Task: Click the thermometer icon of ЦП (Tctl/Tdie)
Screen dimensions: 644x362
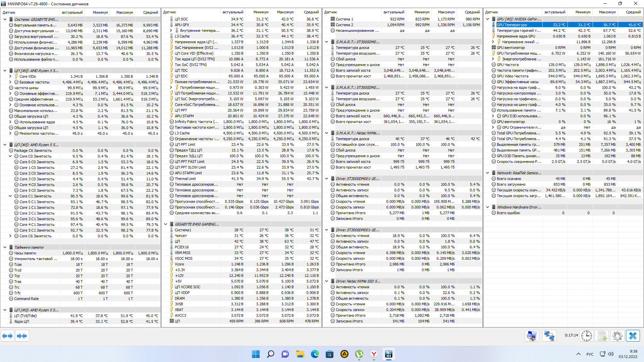Action: [x=11, y=316]
